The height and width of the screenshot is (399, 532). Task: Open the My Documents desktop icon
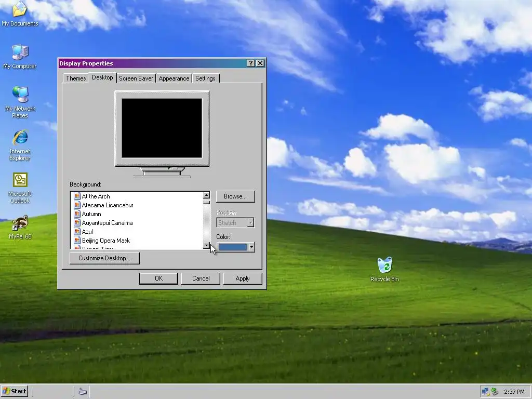point(20,14)
